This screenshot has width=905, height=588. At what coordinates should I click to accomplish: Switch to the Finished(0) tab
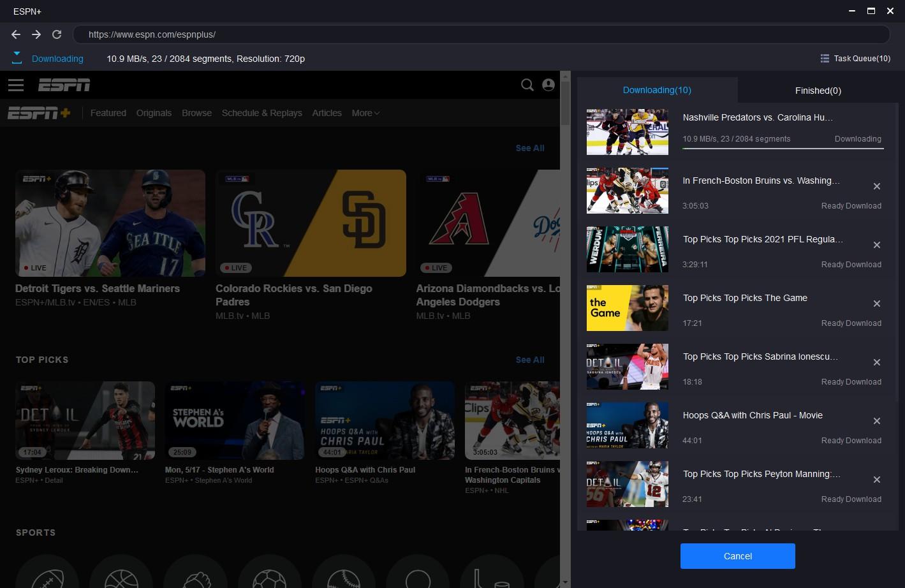[818, 91]
